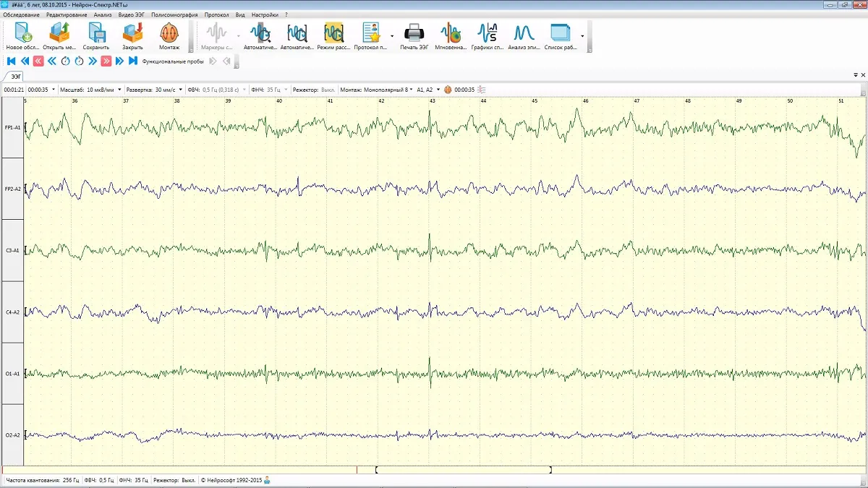
Task: Click red fast rewind button
Action: click(38, 61)
